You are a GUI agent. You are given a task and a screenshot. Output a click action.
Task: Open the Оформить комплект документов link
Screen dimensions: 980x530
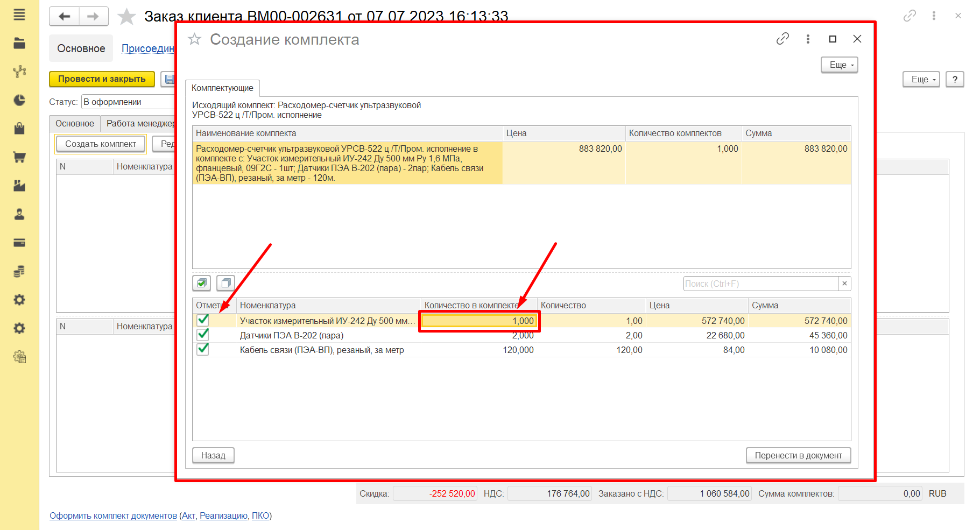coord(113,515)
